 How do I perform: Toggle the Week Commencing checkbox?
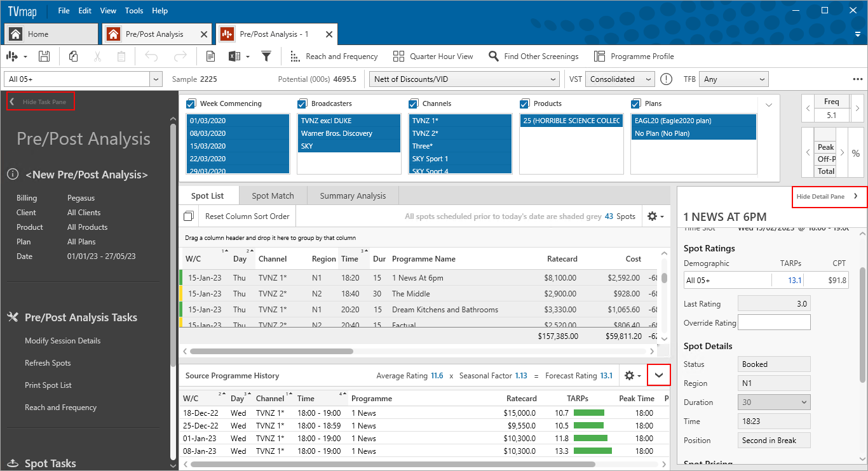(191, 103)
